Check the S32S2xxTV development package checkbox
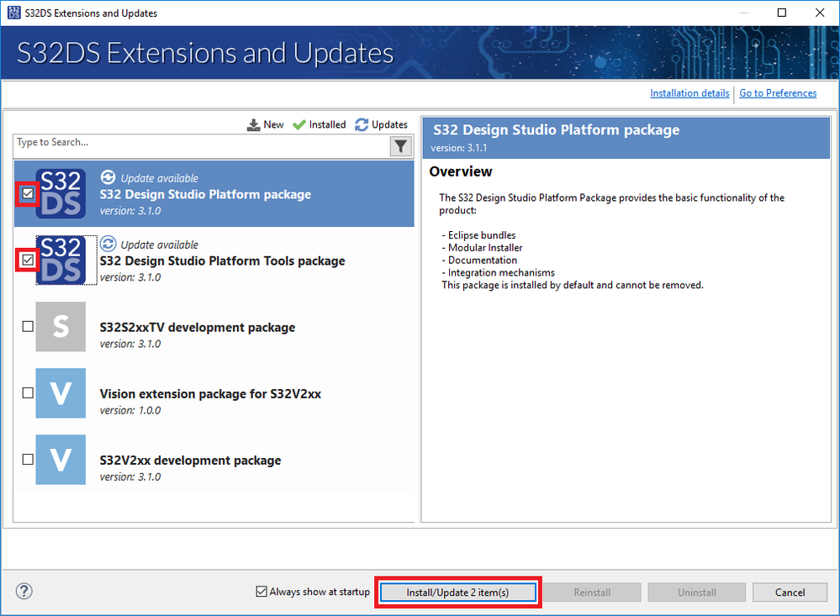 click(x=28, y=327)
